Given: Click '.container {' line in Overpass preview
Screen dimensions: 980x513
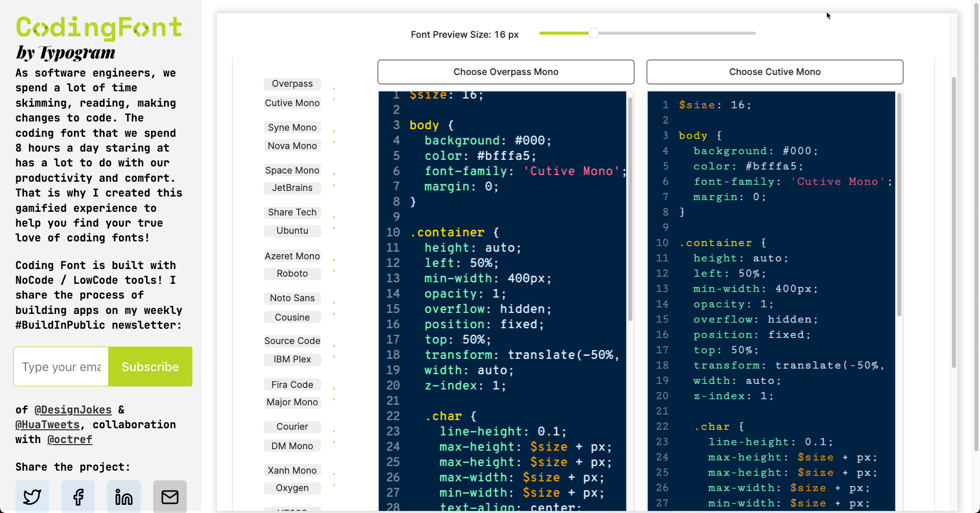Looking at the screenshot, I should [454, 232].
